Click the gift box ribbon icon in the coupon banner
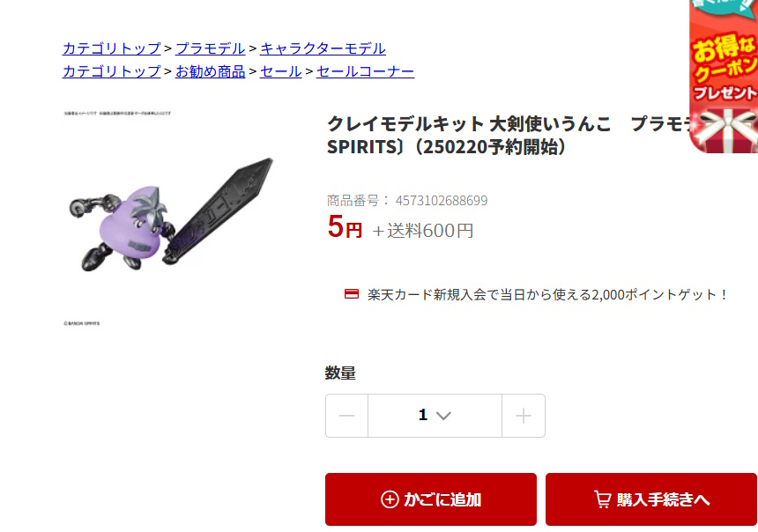Image resolution: width=758 pixels, height=532 pixels. tap(725, 129)
